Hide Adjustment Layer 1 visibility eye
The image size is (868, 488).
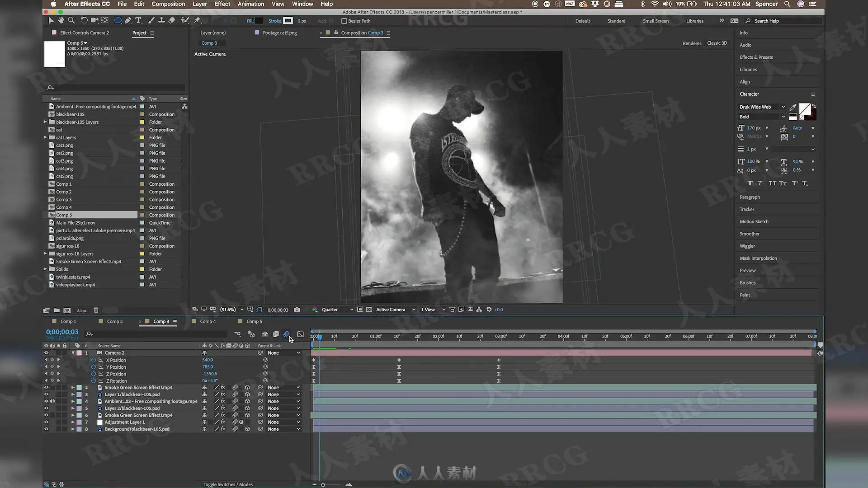click(x=46, y=422)
